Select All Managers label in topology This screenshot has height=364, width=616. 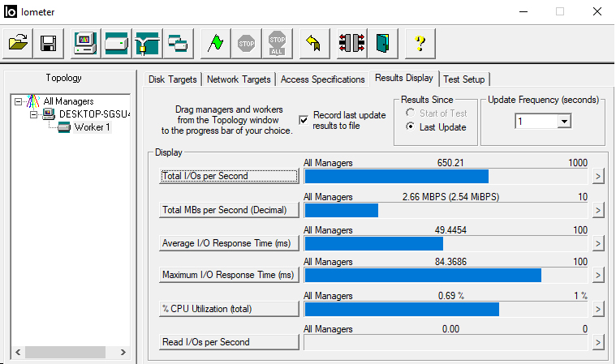69,101
